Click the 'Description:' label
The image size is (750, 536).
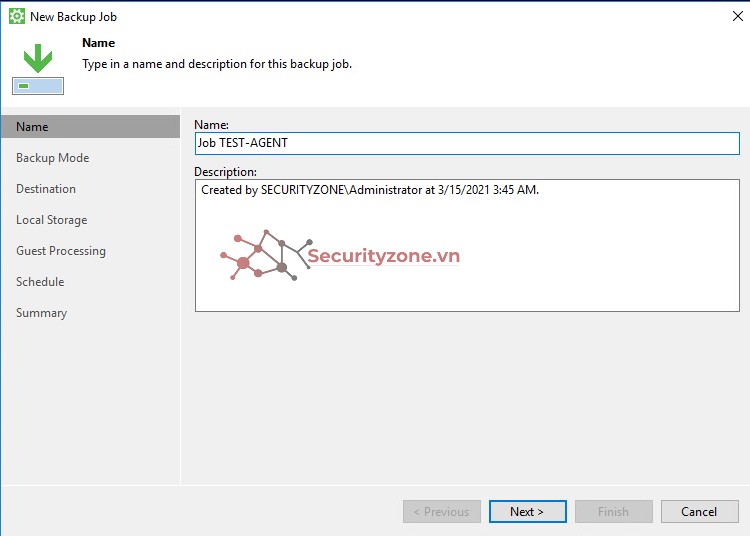225,172
